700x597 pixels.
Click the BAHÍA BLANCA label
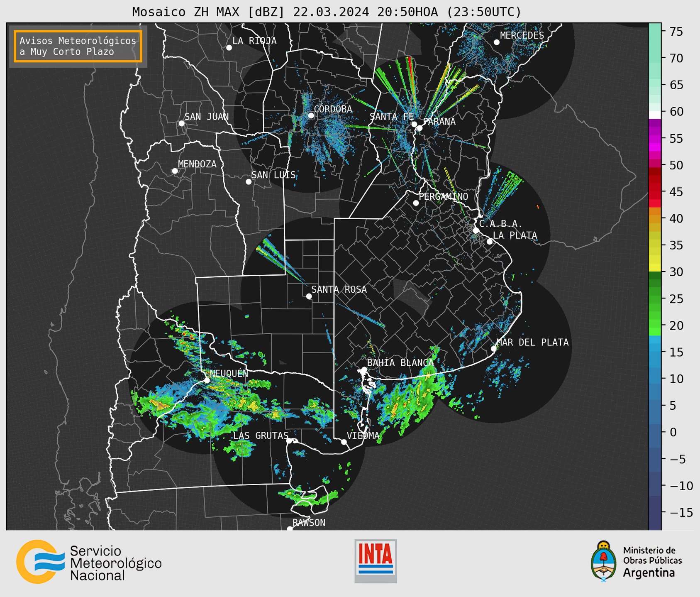[400, 363]
